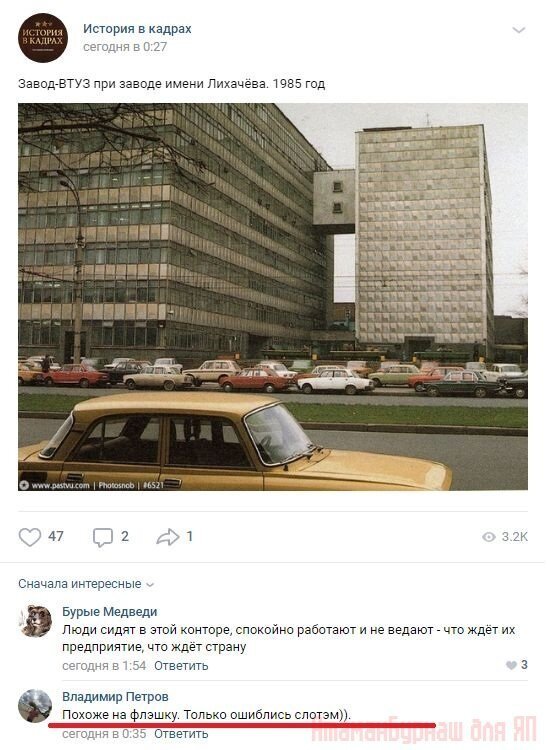This screenshot has width=547, height=750.
Task: Open comment timestamp сегодня в 0:35
Action: tap(104, 733)
